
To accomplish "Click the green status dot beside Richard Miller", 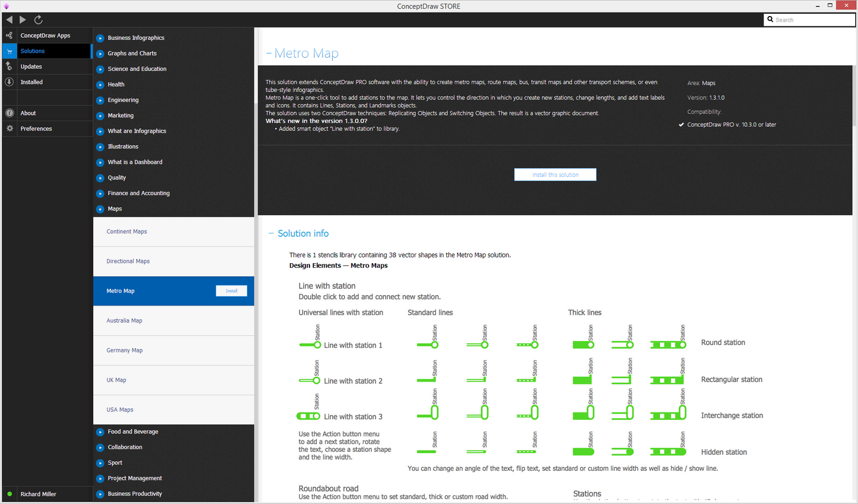I will tap(10, 494).
